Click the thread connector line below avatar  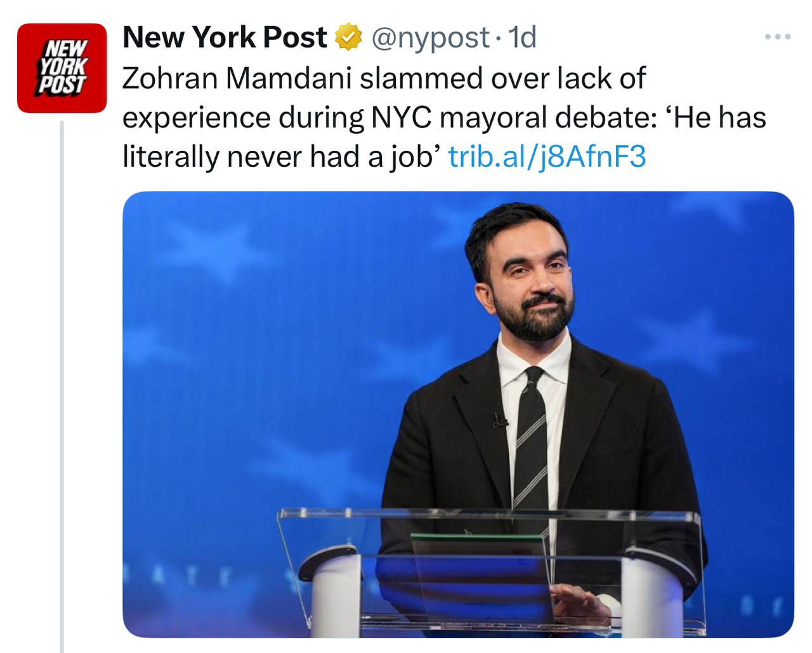pyautogui.click(x=62, y=380)
